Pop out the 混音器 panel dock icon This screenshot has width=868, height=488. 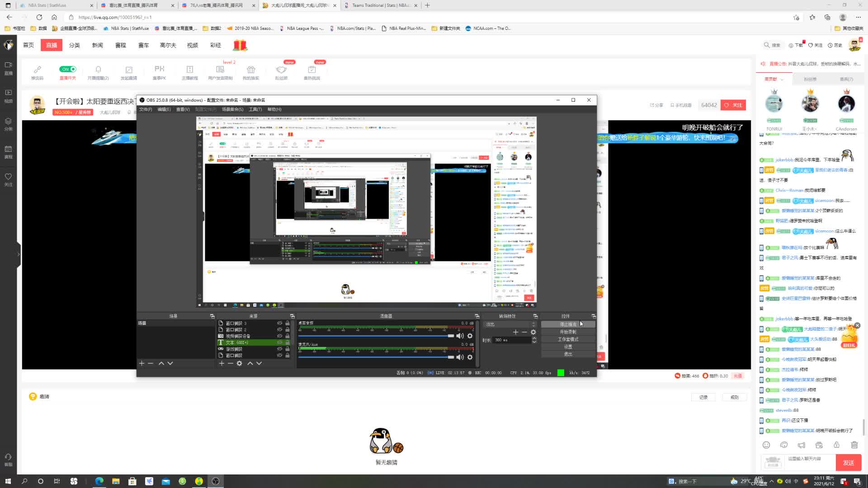[476, 316]
